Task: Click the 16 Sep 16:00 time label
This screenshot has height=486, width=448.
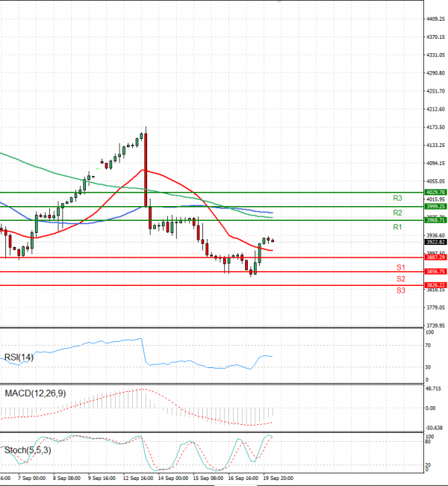Action: click(243, 479)
